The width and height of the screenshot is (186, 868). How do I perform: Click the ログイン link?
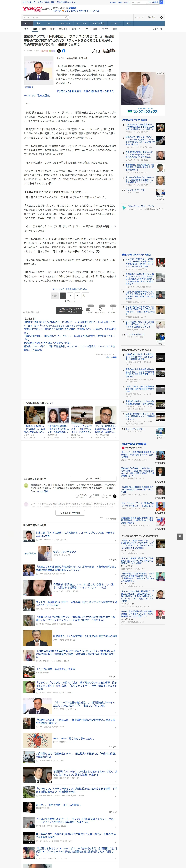57,11
